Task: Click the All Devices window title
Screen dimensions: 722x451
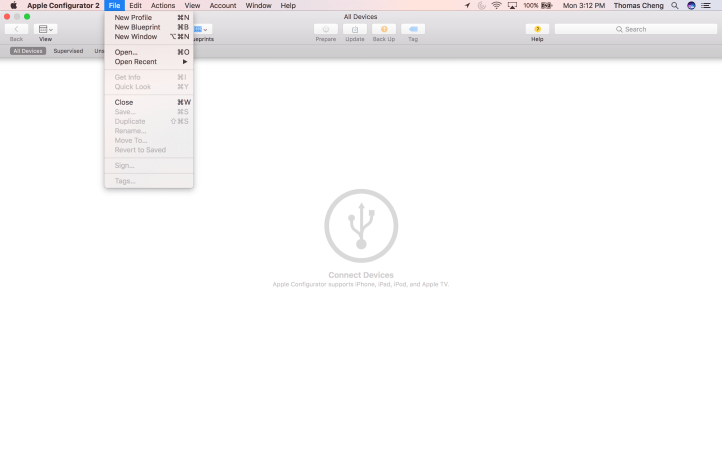Action: click(x=361, y=17)
